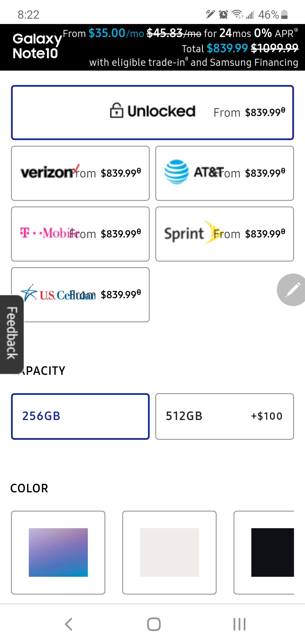Image resolution: width=305 pixels, height=644 pixels.
Task: Choose the T-Mobile carrier option
Action: [x=80, y=234]
